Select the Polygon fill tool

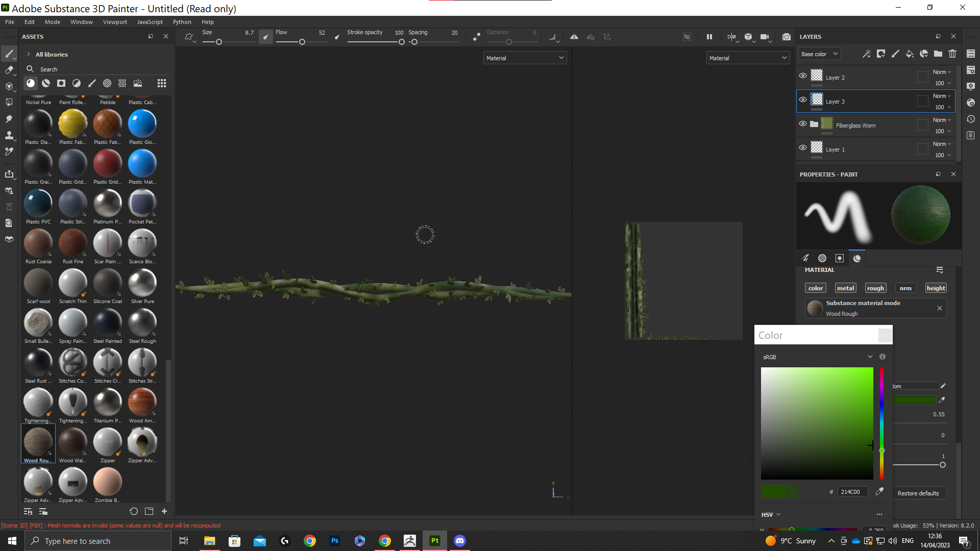(x=9, y=103)
